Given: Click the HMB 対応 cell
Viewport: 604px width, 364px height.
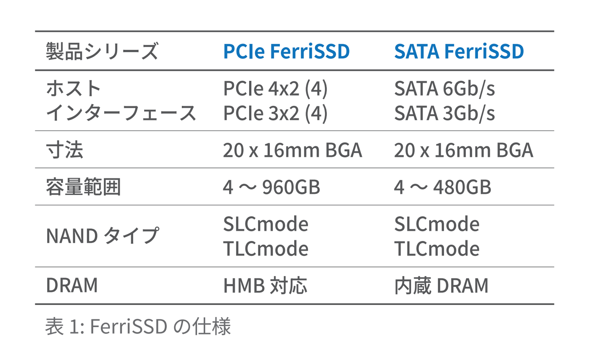Looking at the screenshot, I should pyautogui.click(x=265, y=286).
